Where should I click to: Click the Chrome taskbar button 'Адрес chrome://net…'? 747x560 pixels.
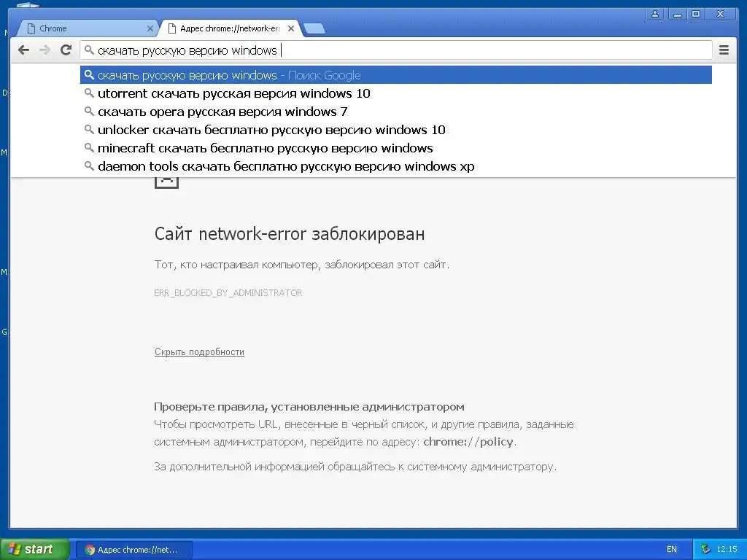tap(134, 550)
